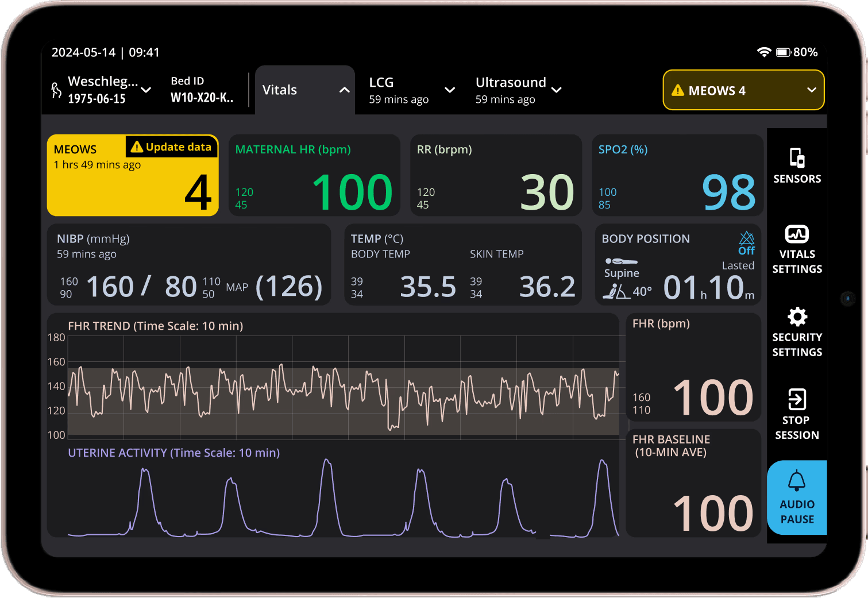Expand the Ultrasound dropdown chevron
868x598 pixels.
click(557, 90)
